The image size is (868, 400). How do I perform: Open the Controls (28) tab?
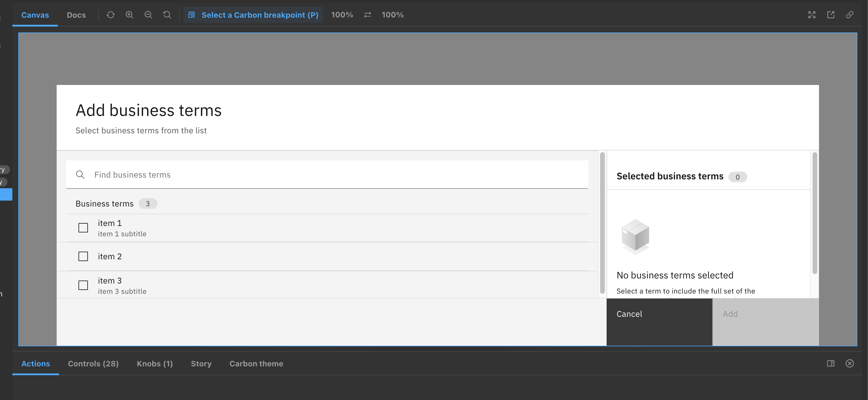[93, 364]
